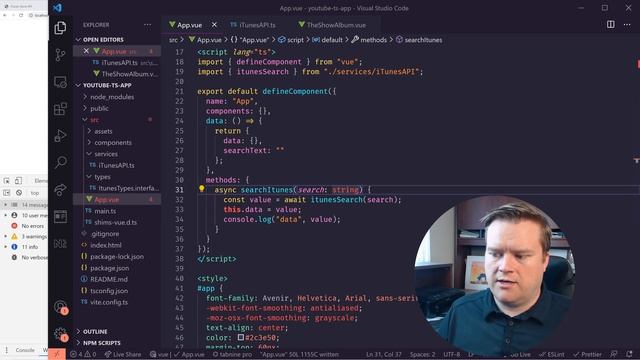Click Spaces: 2 indentation in status bar

[x=422, y=354]
